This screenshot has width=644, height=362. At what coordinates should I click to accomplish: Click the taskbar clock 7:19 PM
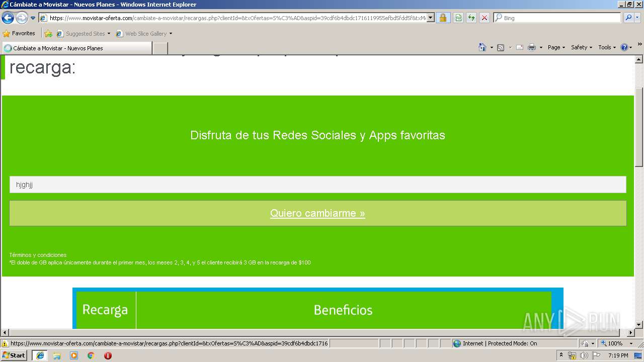tap(618, 355)
